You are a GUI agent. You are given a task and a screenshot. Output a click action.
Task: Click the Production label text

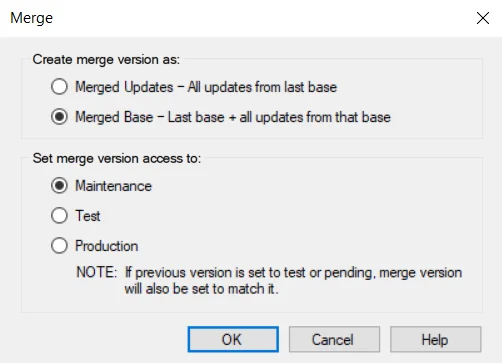[x=107, y=246]
